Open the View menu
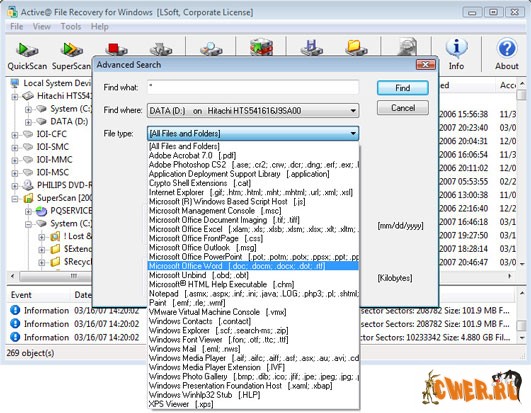531x413 pixels. (x=42, y=26)
